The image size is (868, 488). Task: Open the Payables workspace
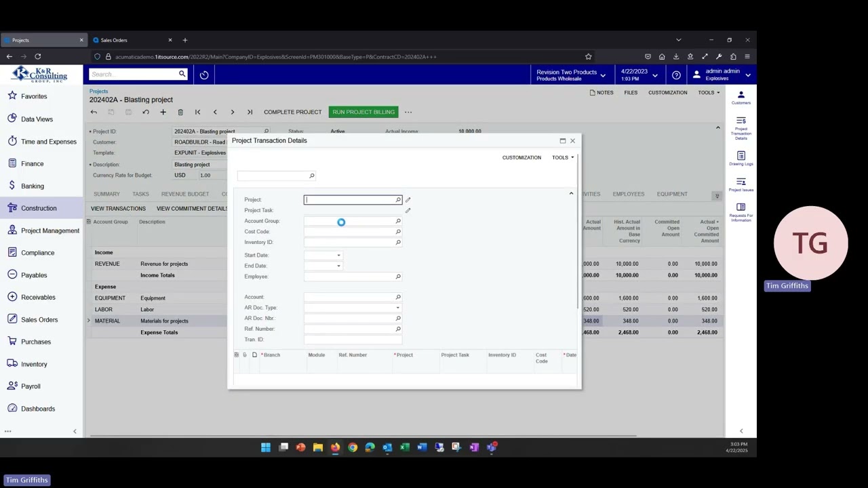tap(34, 275)
